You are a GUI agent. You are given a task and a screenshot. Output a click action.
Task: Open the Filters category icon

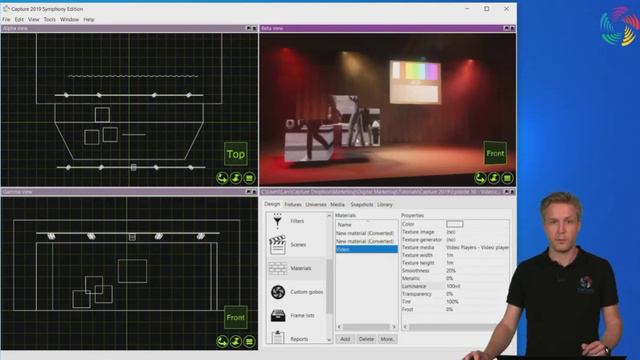278,221
